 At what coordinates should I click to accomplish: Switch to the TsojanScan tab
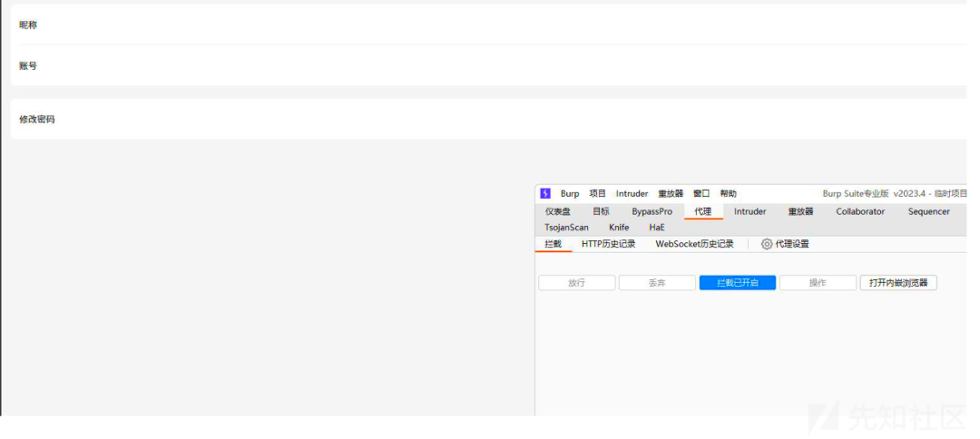tap(566, 228)
